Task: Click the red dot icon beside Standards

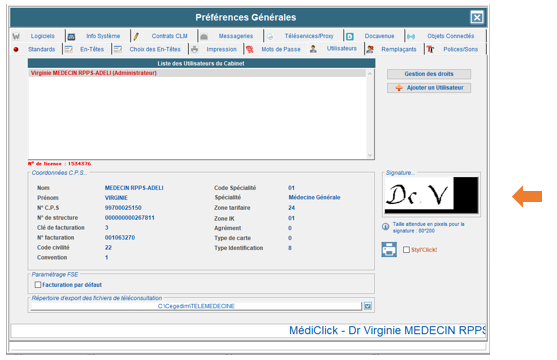Action: pos(16,49)
